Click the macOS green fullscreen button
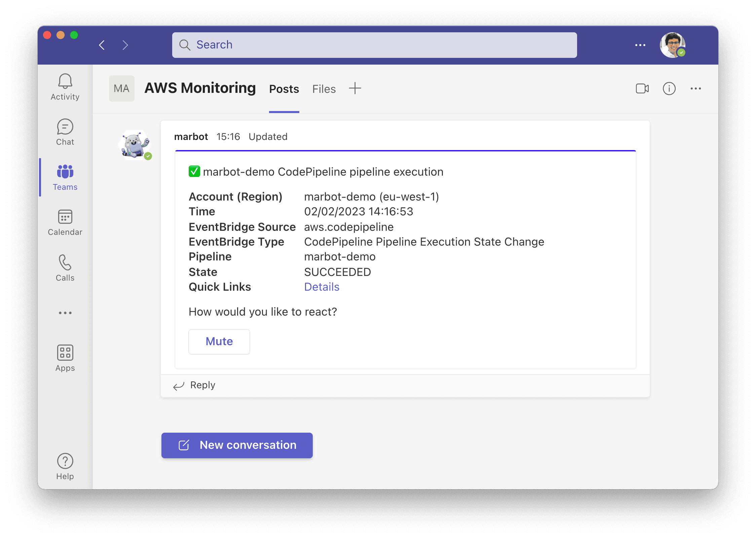The width and height of the screenshot is (756, 539). pos(74,35)
